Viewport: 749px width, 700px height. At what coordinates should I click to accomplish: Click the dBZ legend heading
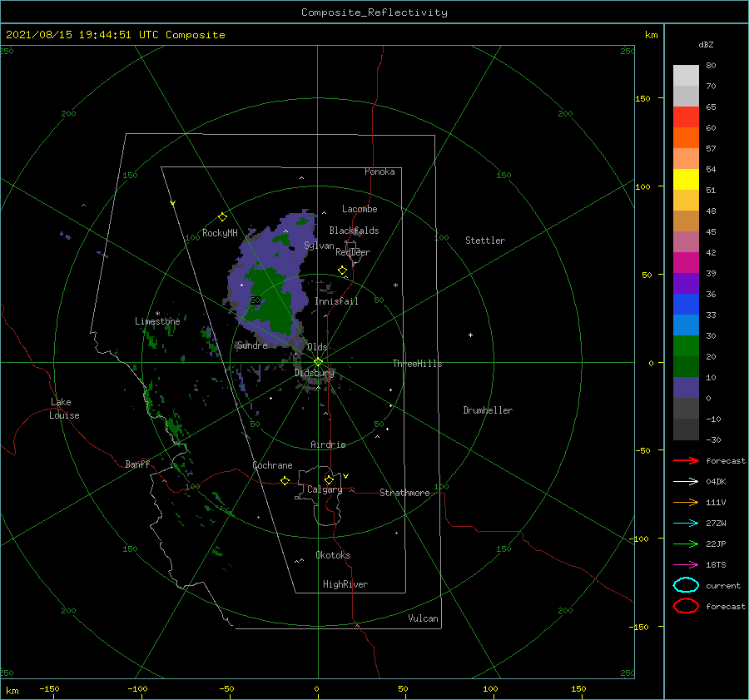coord(706,44)
